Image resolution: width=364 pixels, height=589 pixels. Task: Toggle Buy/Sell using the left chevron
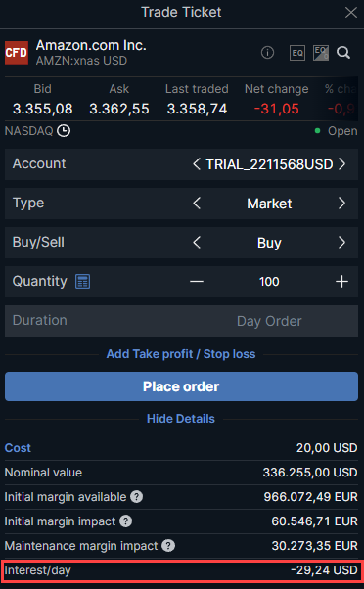click(x=197, y=243)
